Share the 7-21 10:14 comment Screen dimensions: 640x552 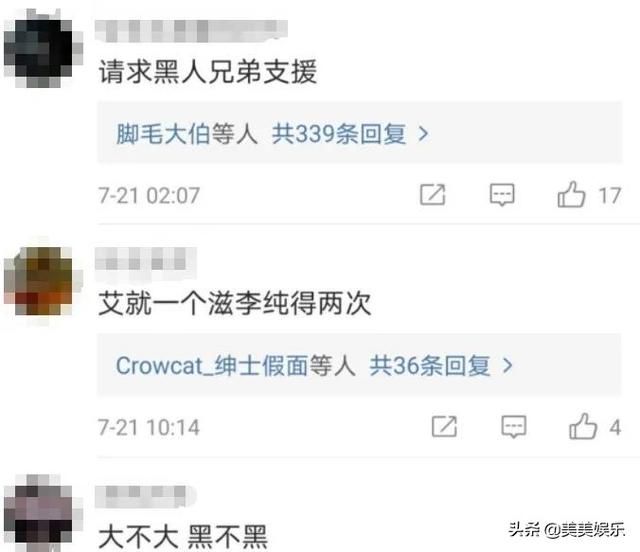pos(444,426)
